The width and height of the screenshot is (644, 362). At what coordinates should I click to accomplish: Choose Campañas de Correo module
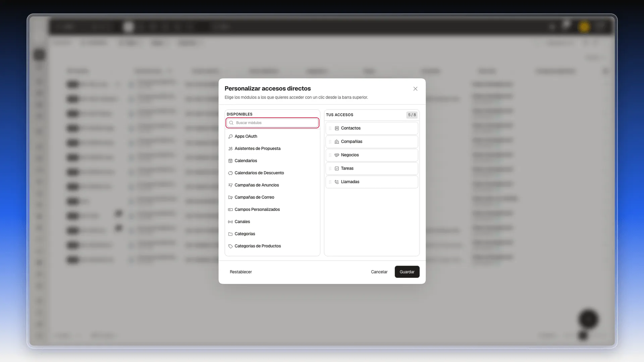point(272,197)
